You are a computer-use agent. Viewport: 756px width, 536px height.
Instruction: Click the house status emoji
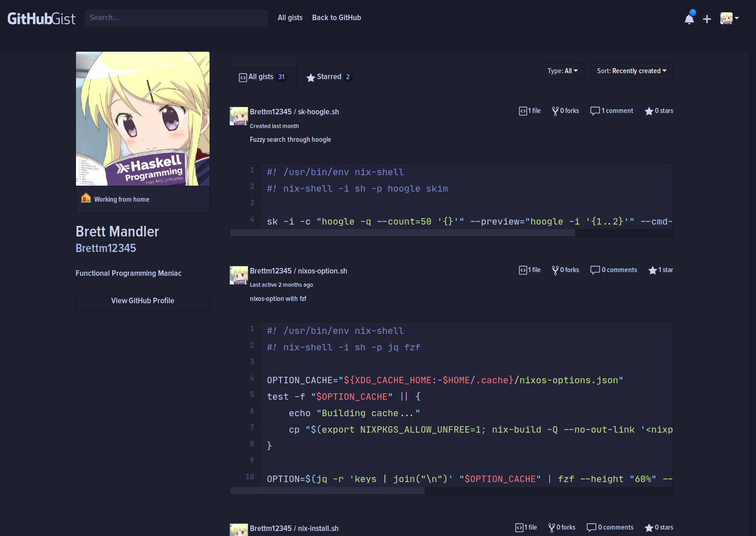click(86, 198)
